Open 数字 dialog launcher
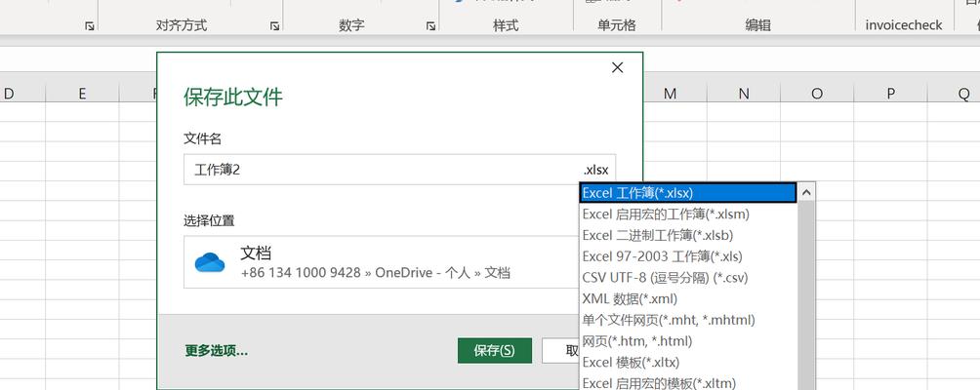980x390 pixels. pos(430,26)
